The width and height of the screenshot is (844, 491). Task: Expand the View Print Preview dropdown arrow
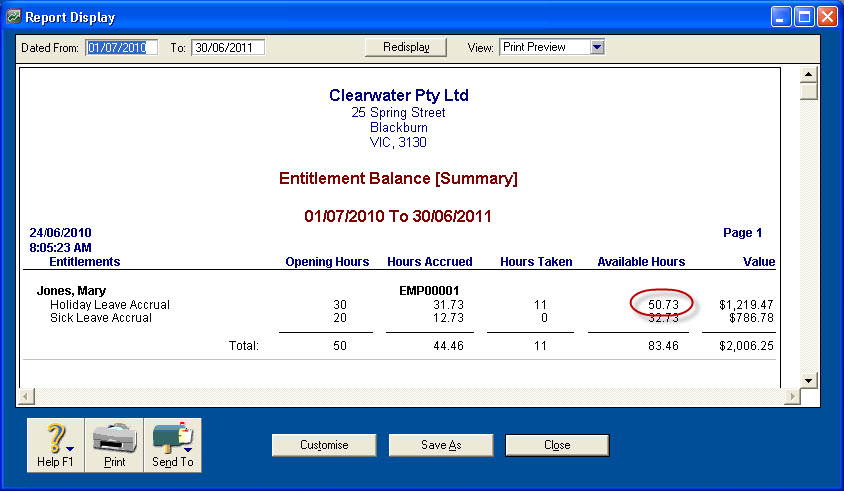[597, 47]
